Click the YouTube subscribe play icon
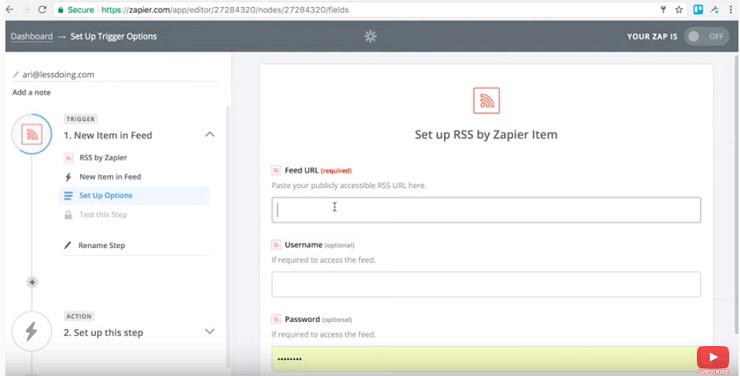 713,358
